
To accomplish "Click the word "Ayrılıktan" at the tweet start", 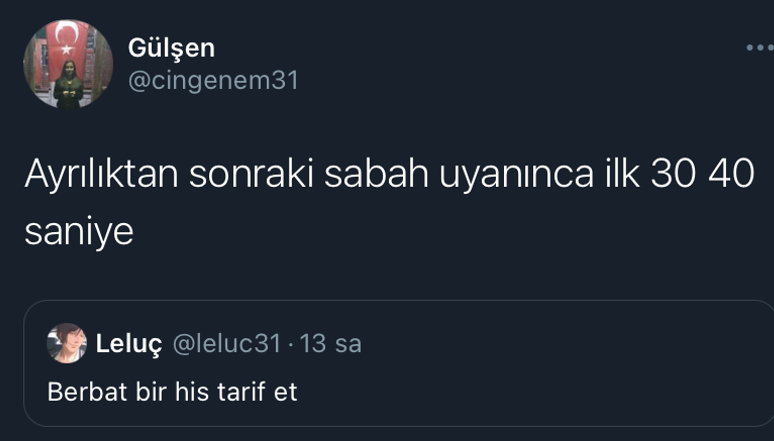I will point(101,174).
